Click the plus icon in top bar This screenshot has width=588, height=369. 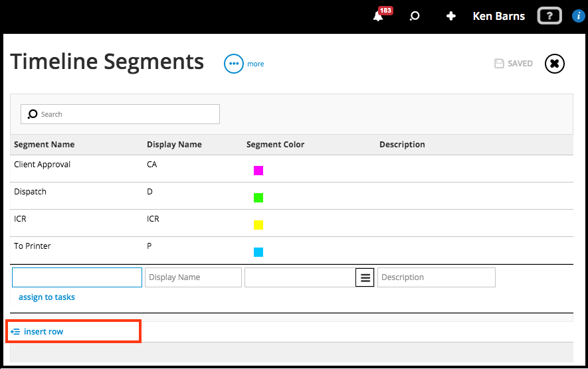coord(451,16)
